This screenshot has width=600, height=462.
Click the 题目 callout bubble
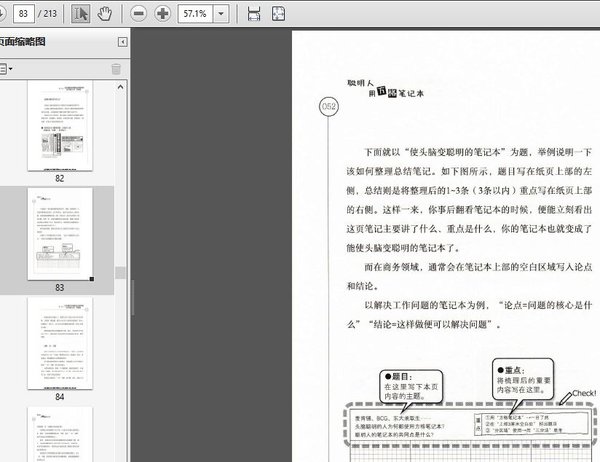coord(411,387)
